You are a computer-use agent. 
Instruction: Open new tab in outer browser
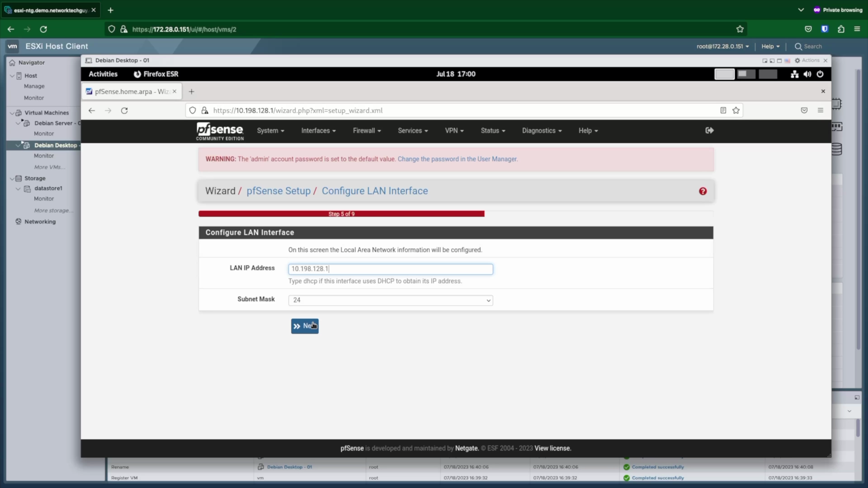[110, 10]
